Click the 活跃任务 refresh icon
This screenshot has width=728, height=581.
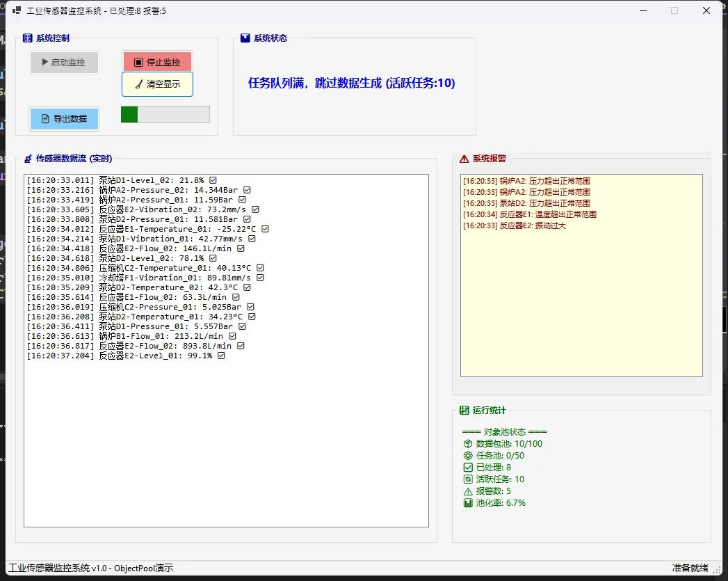point(468,479)
